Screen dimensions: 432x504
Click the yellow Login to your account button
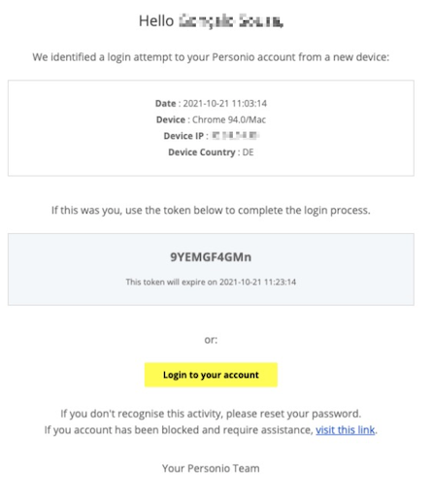[211, 375]
